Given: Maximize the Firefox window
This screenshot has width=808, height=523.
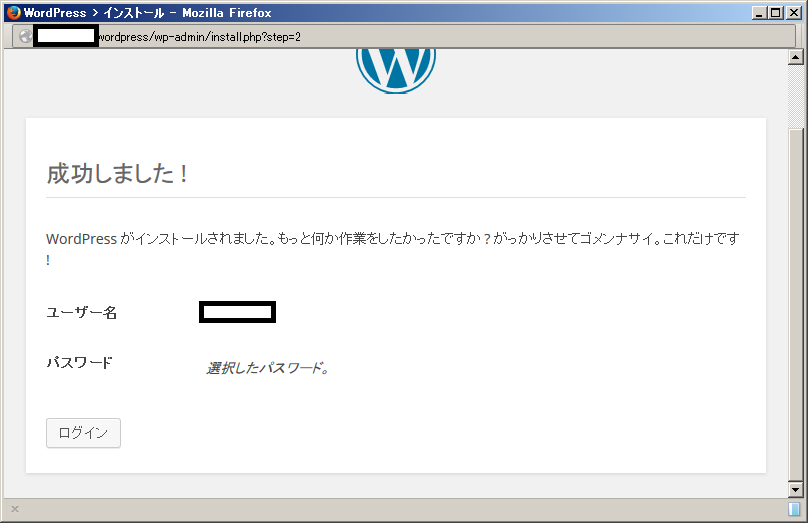Looking at the screenshot, I should coord(775,13).
